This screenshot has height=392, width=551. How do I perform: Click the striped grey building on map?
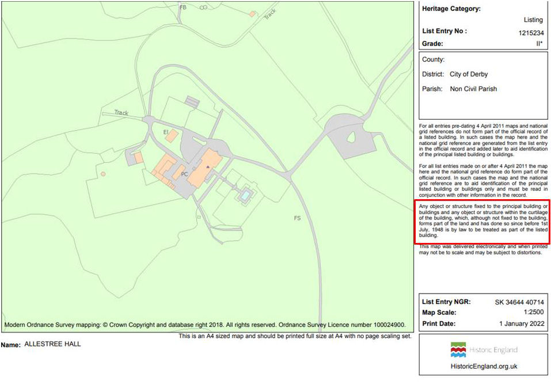click(192, 101)
